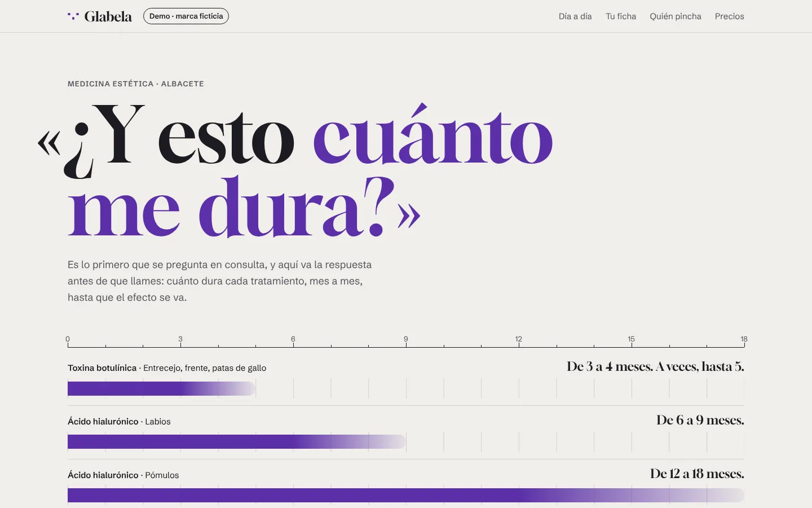Click the month 6 axis label
This screenshot has width=812, height=508.
(293, 339)
